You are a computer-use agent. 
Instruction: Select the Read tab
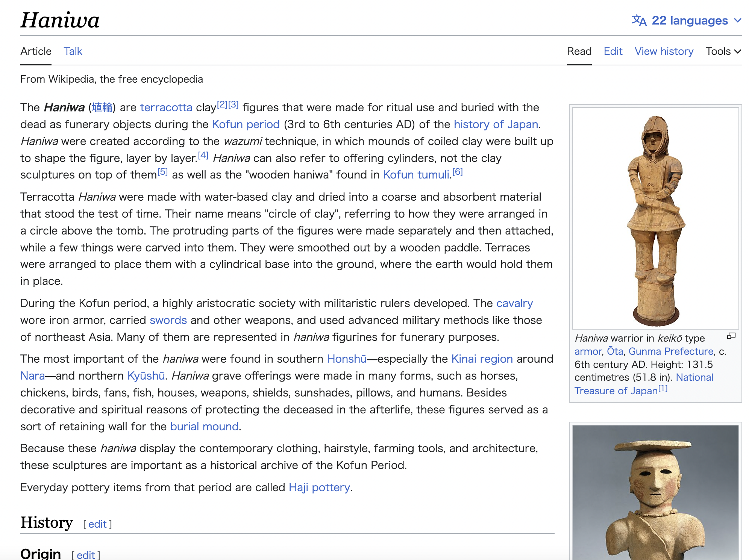pyautogui.click(x=579, y=51)
